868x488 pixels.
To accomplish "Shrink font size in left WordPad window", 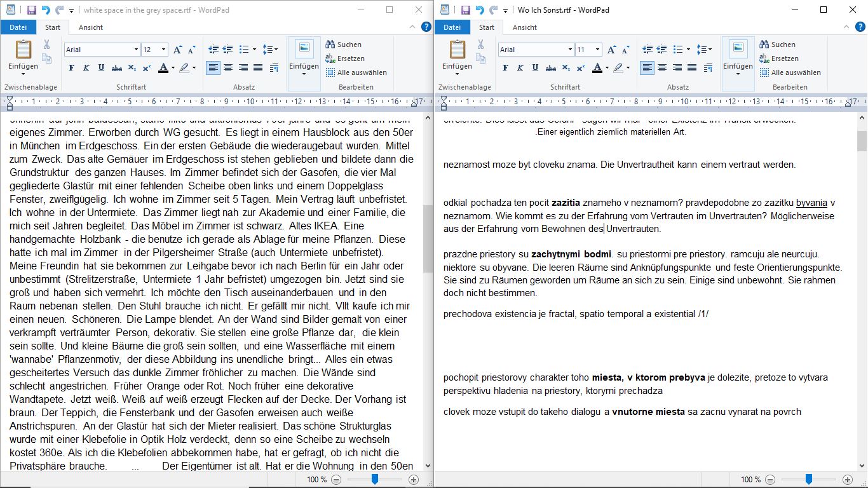I will [191, 50].
